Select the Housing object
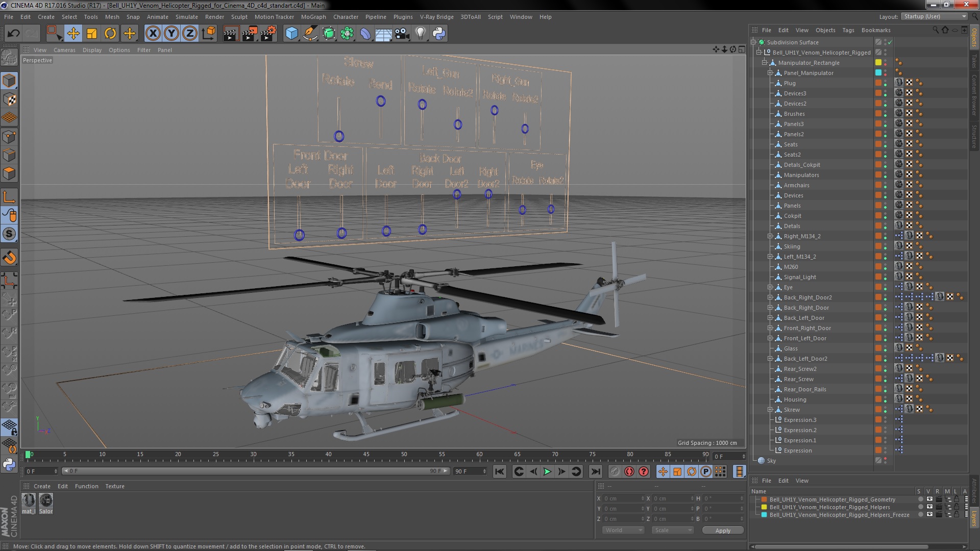 click(795, 399)
